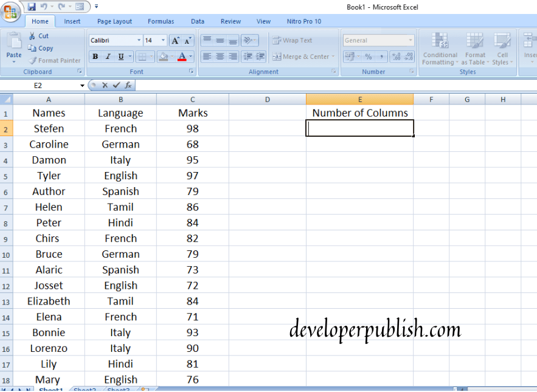
Task: Open the Fill Color dropdown arrow
Action: tap(171, 56)
